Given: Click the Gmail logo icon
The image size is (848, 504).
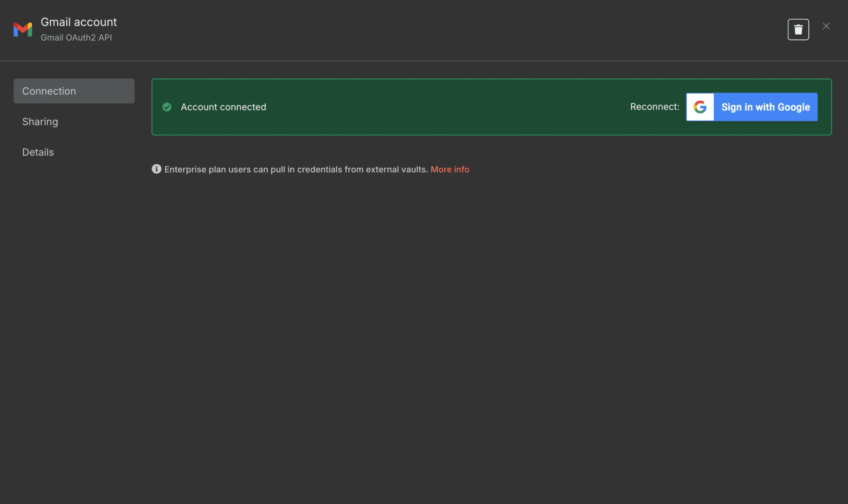Looking at the screenshot, I should click(x=23, y=30).
